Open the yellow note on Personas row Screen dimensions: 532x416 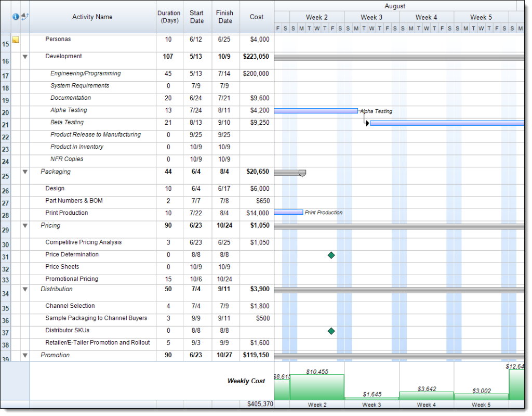[16, 40]
